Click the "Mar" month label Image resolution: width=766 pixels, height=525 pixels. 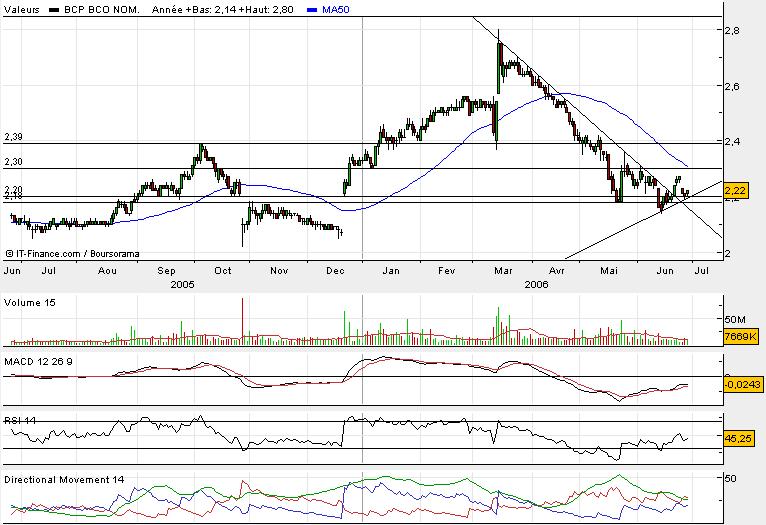click(503, 271)
